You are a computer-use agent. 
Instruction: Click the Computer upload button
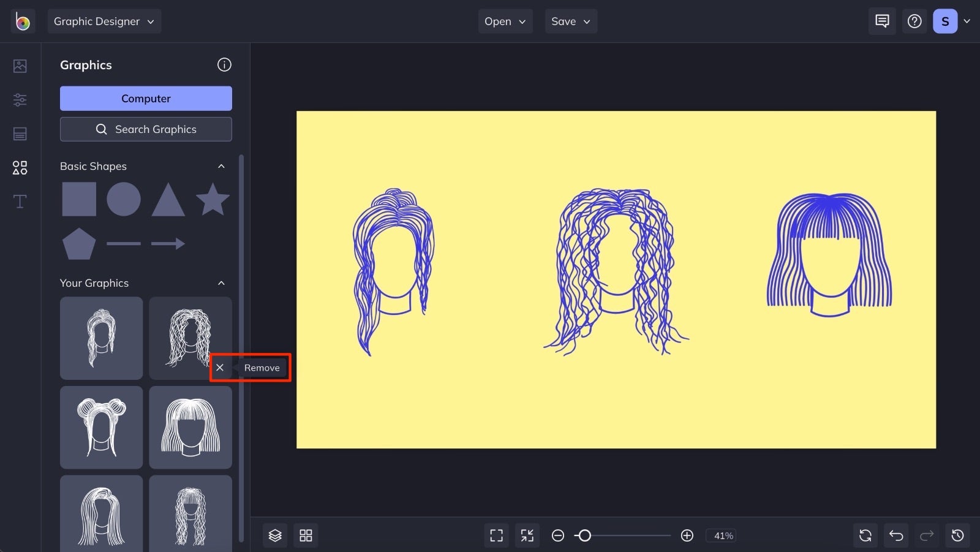(146, 98)
